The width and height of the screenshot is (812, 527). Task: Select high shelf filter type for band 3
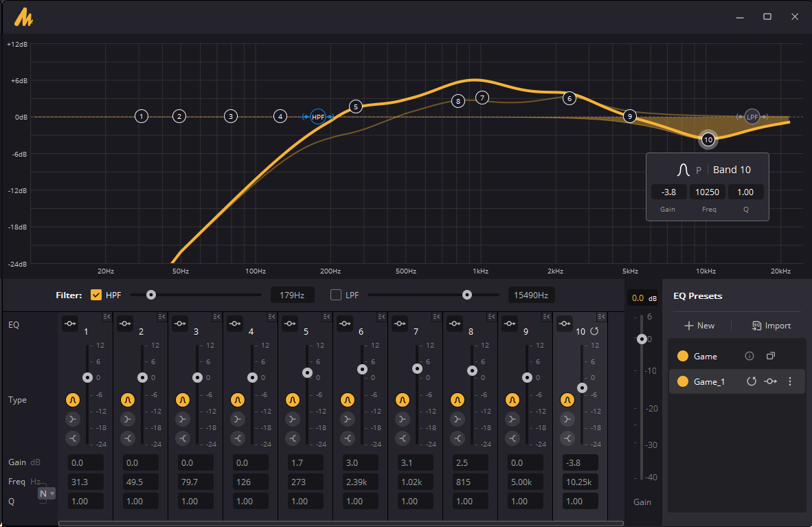pyautogui.click(x=183, y=438)
